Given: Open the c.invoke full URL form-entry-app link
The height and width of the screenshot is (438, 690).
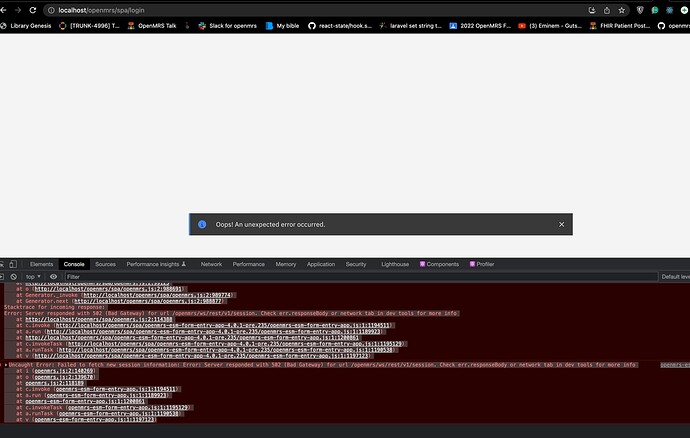Looking at the screenshot, I should tap(222, 325).
